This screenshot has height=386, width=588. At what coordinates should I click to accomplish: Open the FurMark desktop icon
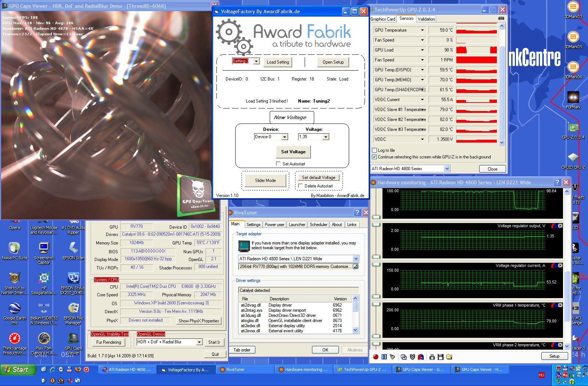(573, 100)
